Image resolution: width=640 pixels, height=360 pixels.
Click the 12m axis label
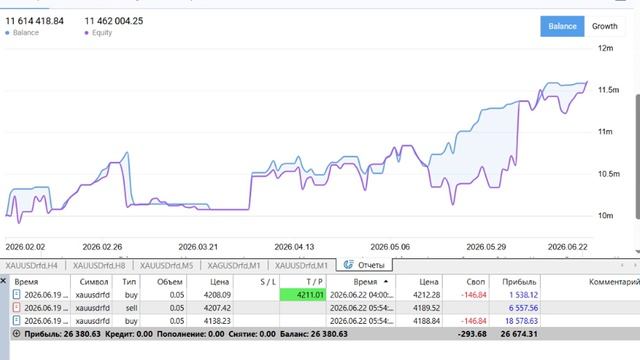(x=605, y=48)
